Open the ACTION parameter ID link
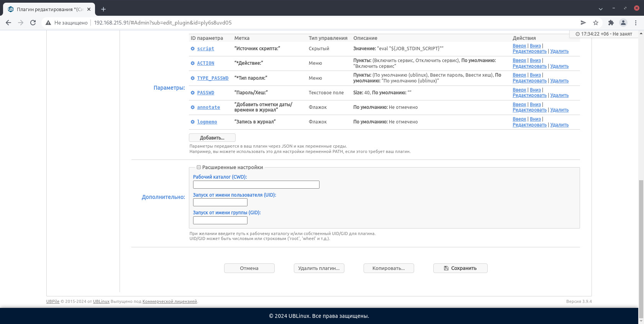 206,63
